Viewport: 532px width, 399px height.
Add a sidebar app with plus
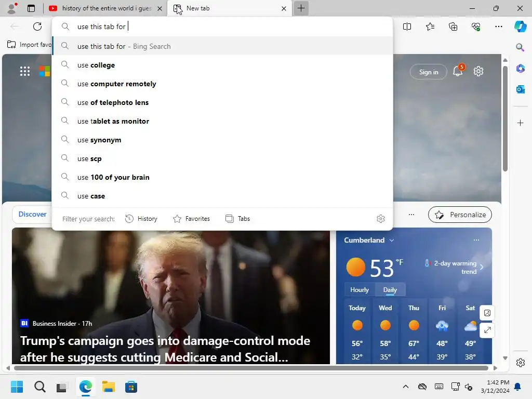coord(520,123)
